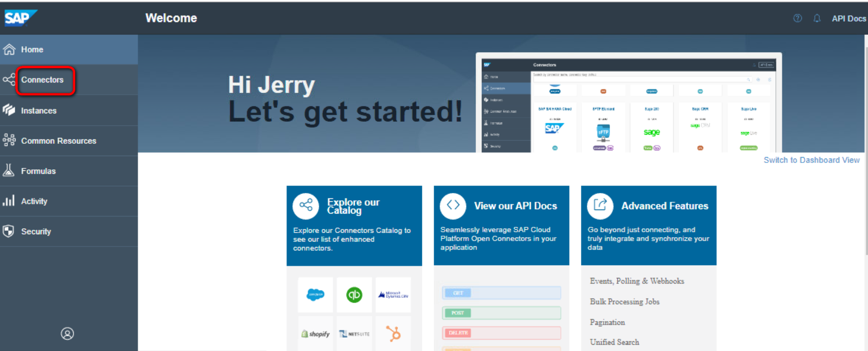This screenshot has height=351, width=868.
Task: Open the Unified Search link
Action: coord(614,342)
